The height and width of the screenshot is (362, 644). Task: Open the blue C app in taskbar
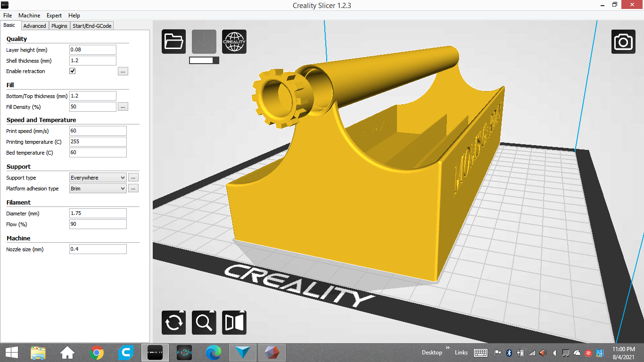click(x=126, y=353)
